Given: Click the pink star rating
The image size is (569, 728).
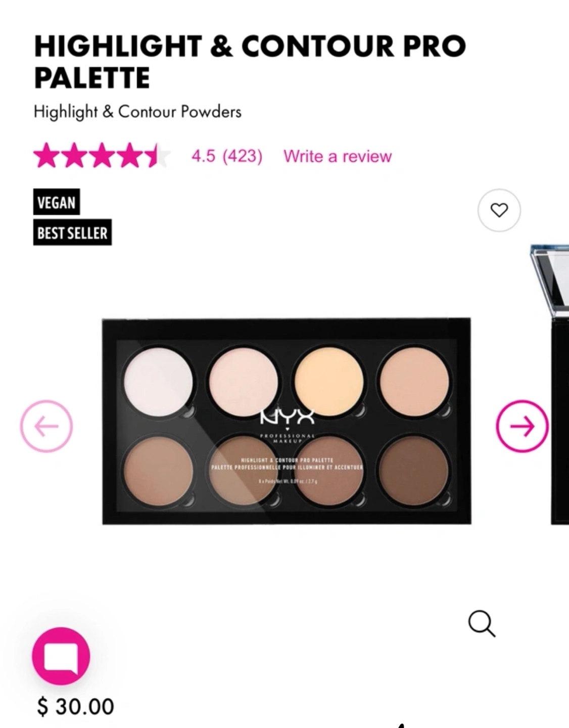Looking at the screenshot, I should 102,155.
